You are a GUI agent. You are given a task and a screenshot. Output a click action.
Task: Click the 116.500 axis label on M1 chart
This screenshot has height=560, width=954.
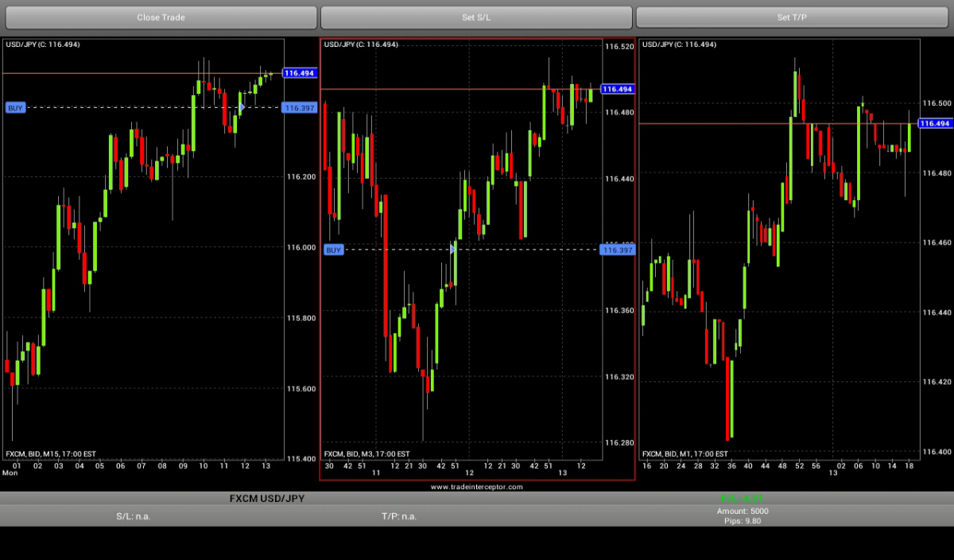click(936, 103)
